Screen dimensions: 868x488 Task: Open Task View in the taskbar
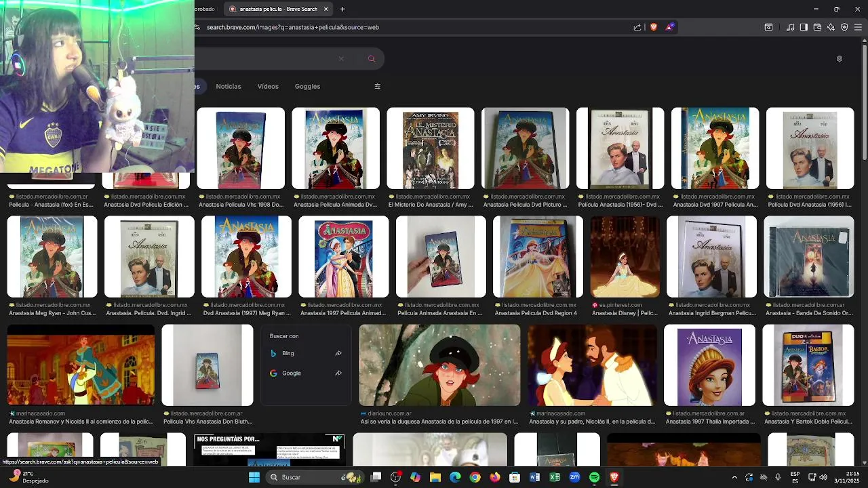click(376, 477)
